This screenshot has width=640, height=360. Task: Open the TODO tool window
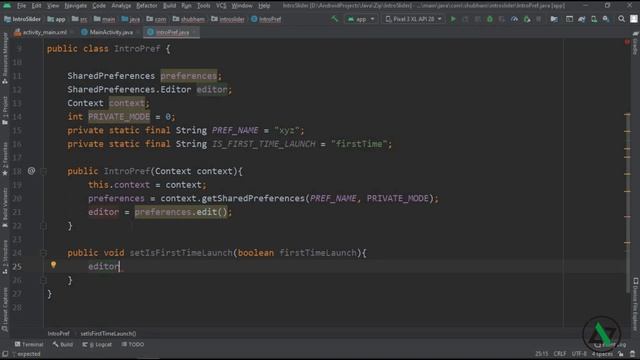[133, 345]
